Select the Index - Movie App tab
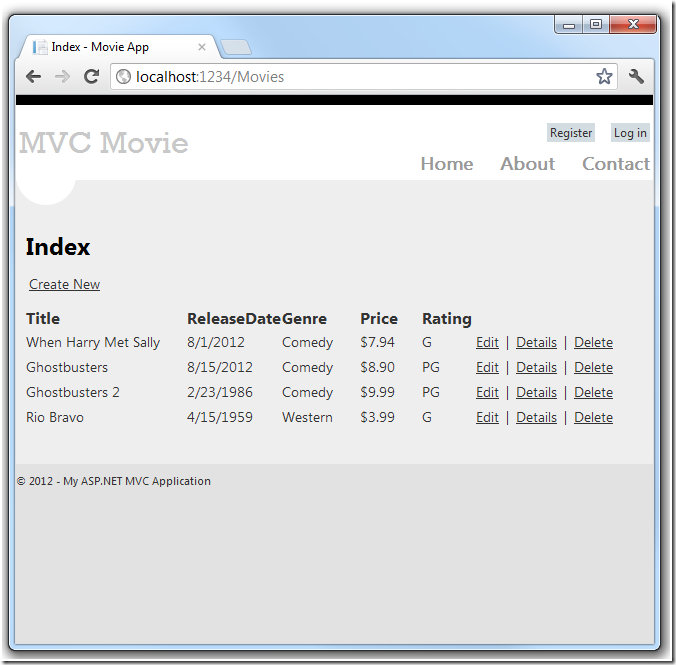This screenshot has width=676, height=665. coord(110,47)
